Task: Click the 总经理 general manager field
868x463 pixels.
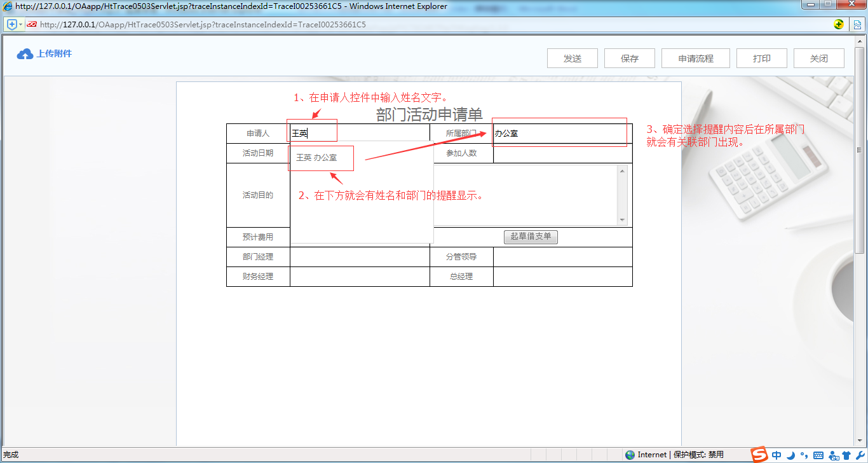Action: coord(562,277)
